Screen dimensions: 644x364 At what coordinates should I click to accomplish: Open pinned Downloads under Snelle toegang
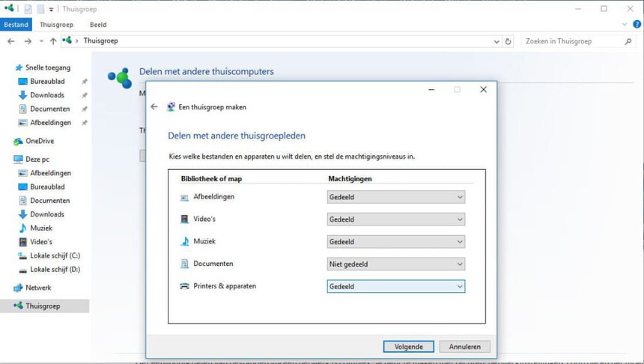click(47, 95)
